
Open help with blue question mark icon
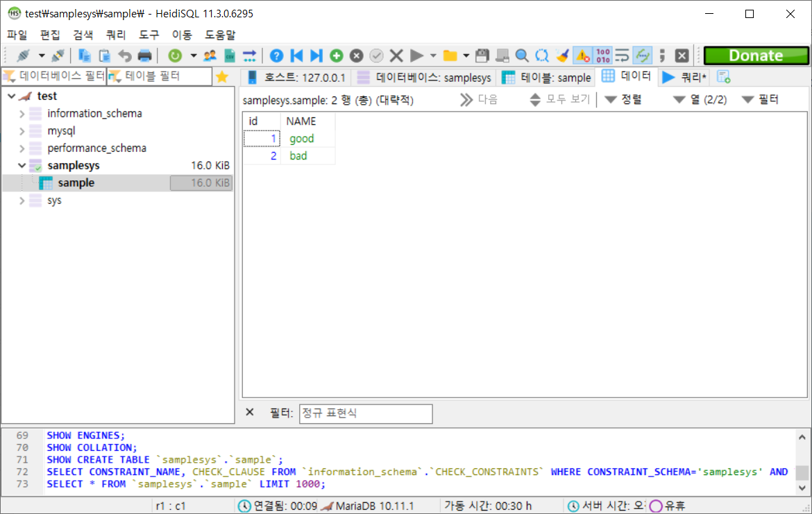276,55
